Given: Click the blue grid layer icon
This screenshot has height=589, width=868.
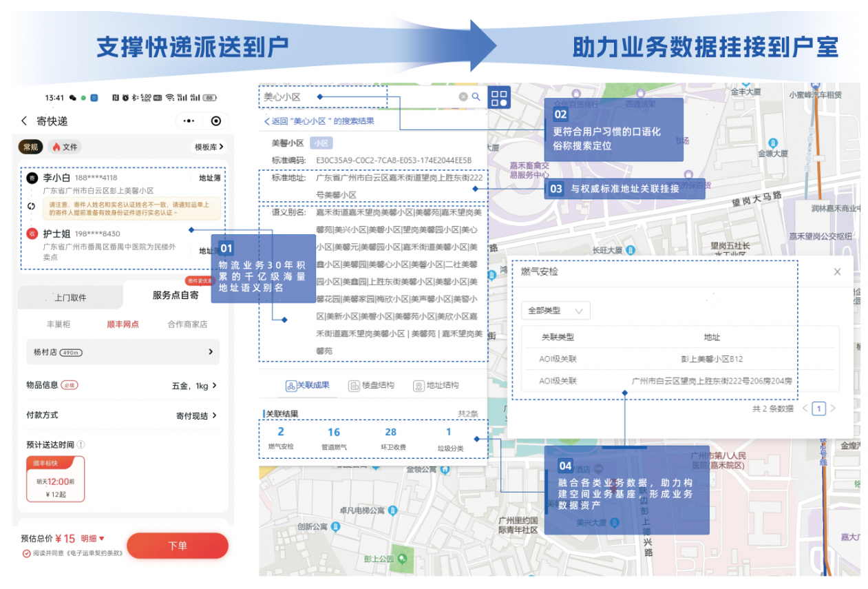Looking at the screenshot, I should click(x=500, y=98).
